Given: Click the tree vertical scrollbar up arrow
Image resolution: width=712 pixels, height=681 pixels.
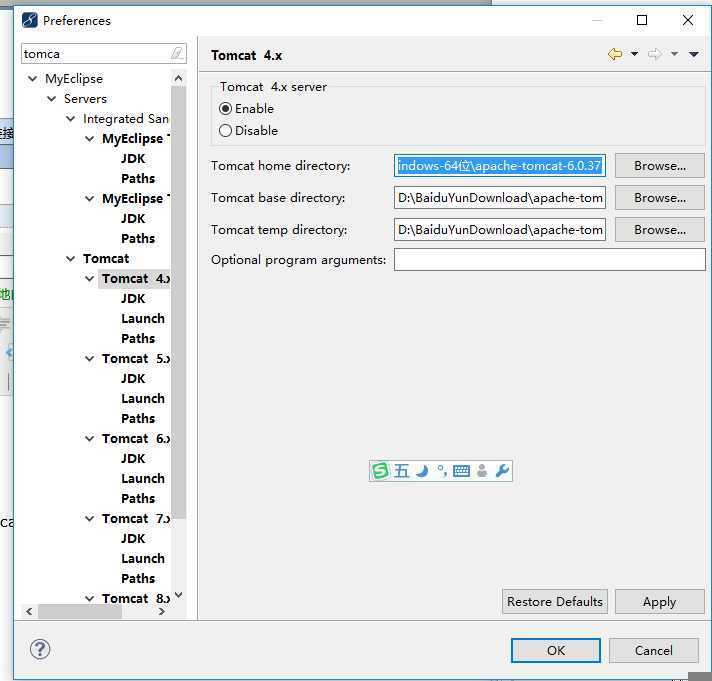Looking at the screenshot, I should click(178, 79).
